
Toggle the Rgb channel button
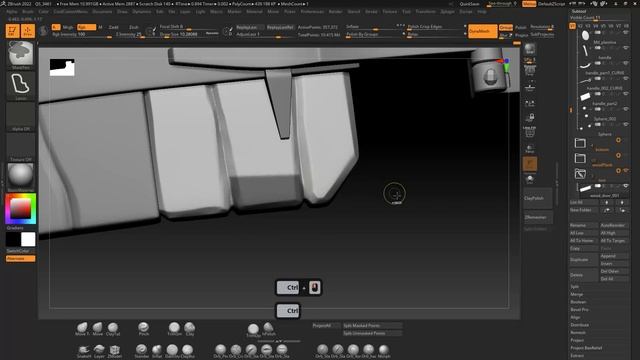(87, 27)
